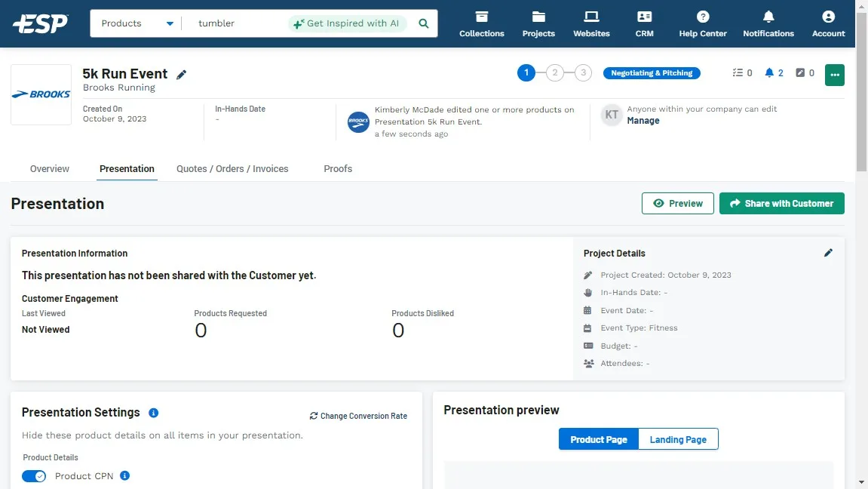Click Share with Customer
The height and width of the screenshot is (489, 868).
(781, 203)
